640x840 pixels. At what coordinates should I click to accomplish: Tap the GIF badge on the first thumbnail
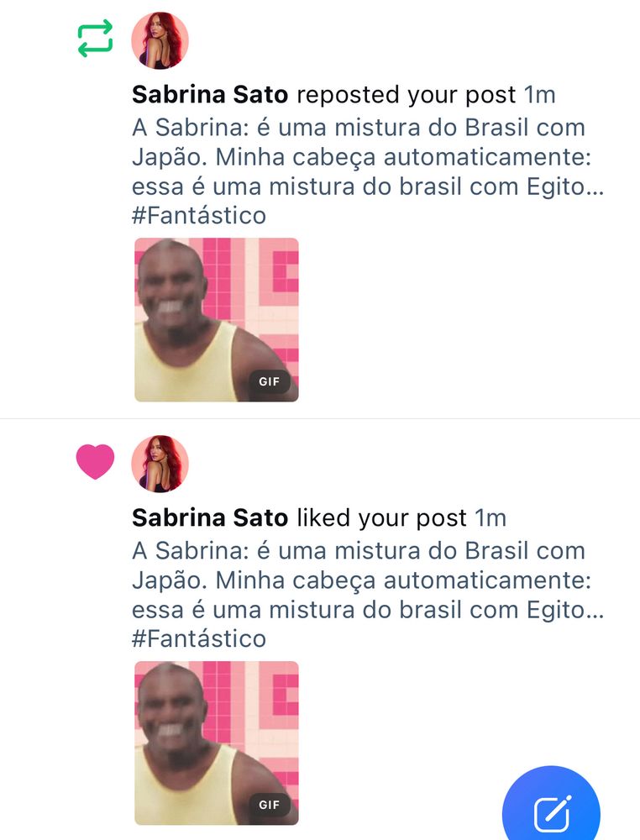pos(270,381)
